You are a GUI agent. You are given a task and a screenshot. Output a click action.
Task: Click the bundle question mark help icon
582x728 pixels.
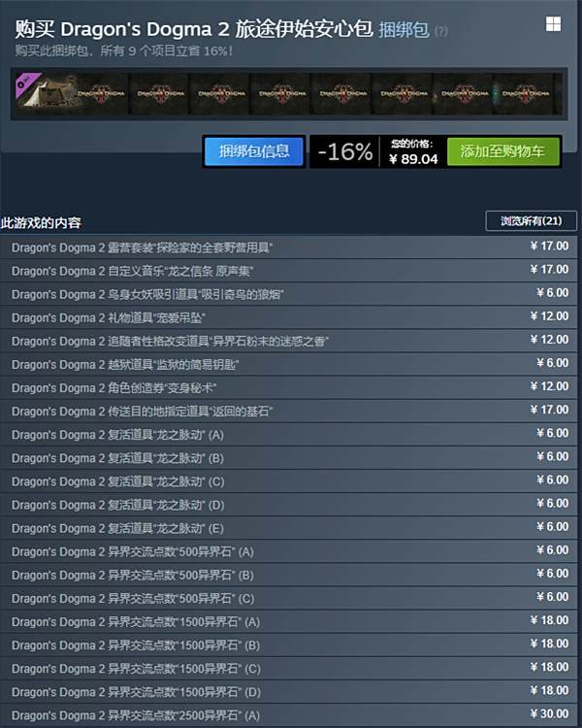(x=441, y=31)
